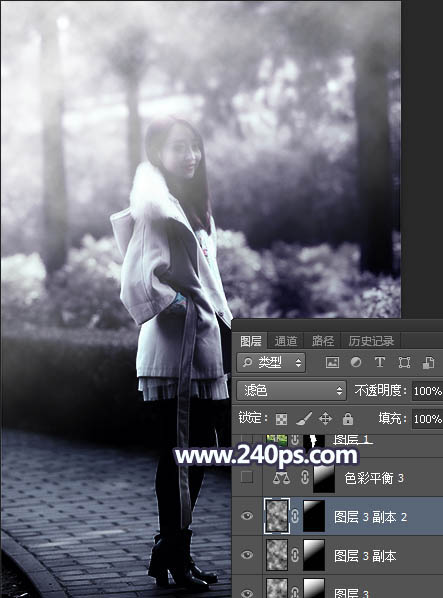
Task: Click mask link icon on 图层 3 副本
Action: (x=295, y=555)
